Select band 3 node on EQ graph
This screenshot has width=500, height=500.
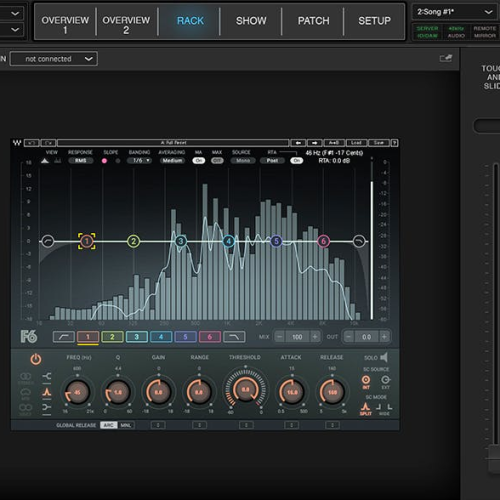(180, 241)
